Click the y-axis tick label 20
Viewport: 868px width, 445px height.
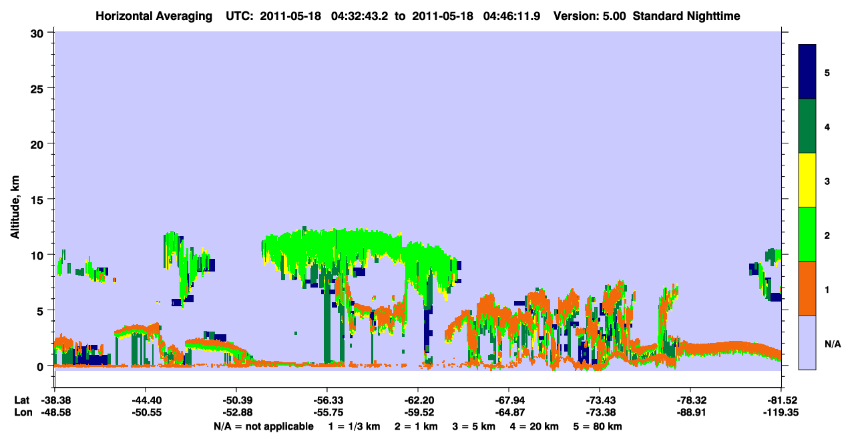pyautogui.click(x=39, y=143)
